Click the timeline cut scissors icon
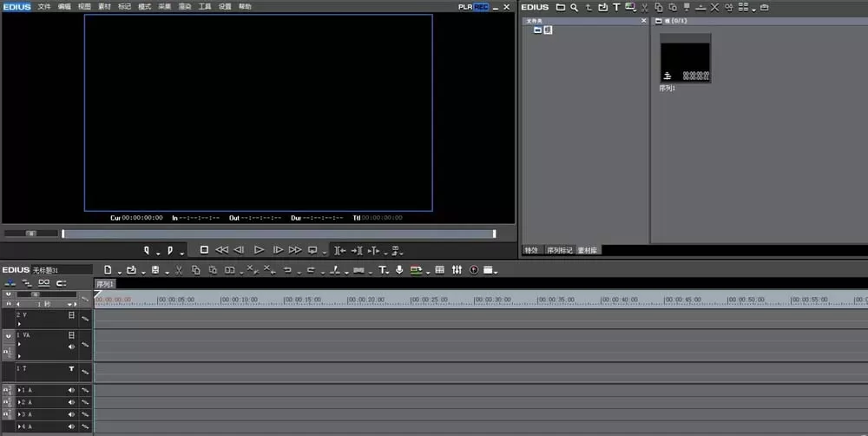868x436 pixels. pos(179,270)
